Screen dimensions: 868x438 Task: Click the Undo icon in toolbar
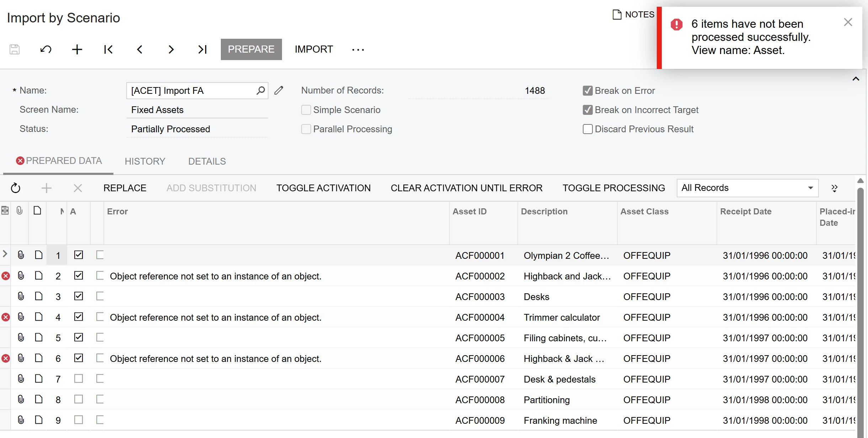[x=46, y=49]
